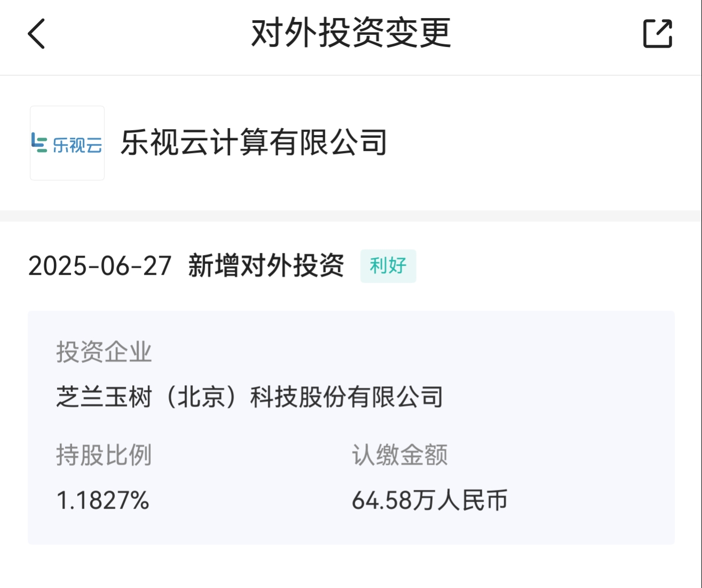Viewport: 702px width, 588px height.
Task: Tap empty area below the investment card
Action: 351,567
